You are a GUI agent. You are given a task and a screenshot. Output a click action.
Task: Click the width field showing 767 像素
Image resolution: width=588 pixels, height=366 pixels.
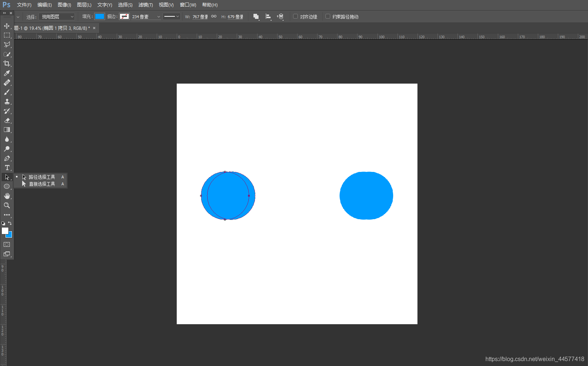200,17
